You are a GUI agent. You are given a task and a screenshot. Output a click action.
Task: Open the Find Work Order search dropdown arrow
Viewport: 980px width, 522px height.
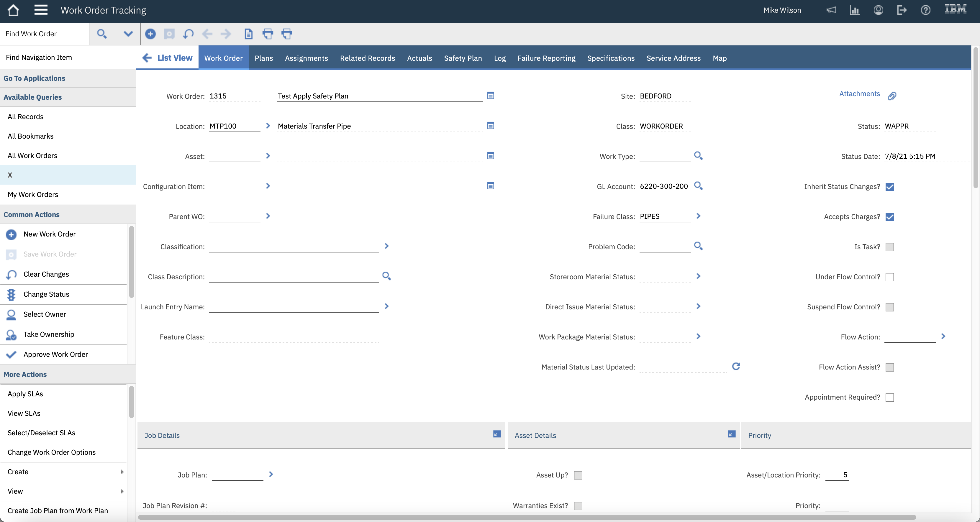pos(128,34)
